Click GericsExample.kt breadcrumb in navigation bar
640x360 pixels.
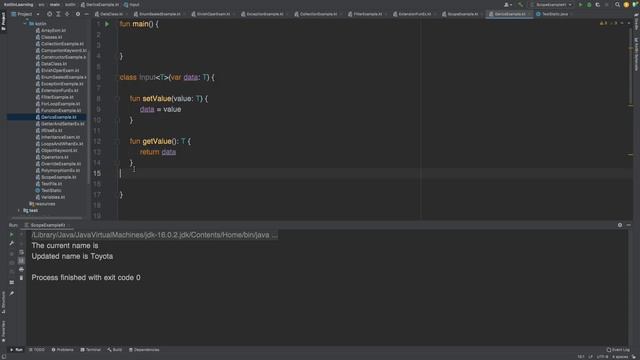point(100,4)
